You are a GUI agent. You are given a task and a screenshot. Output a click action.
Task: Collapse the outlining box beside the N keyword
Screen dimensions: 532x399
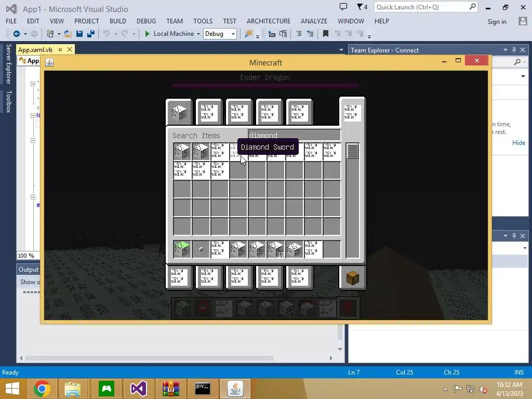tap(33, 115)
